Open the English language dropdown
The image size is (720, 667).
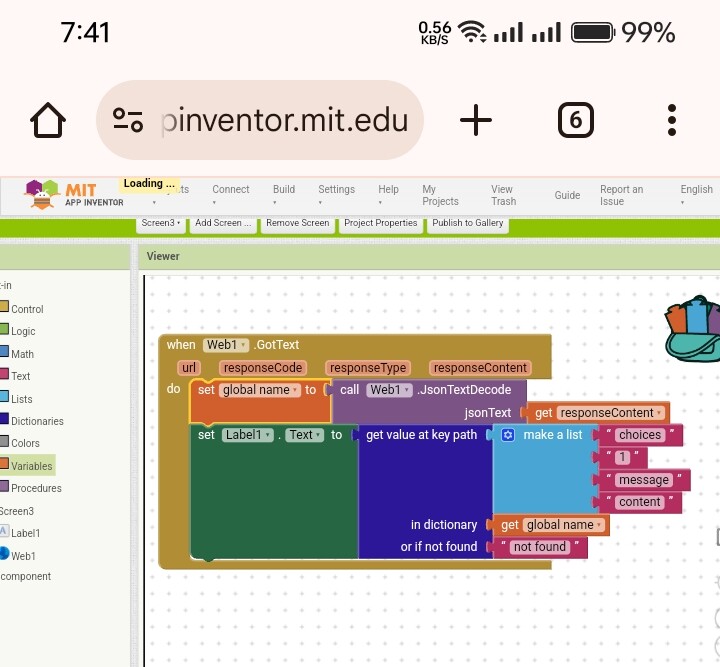[696, 195]
